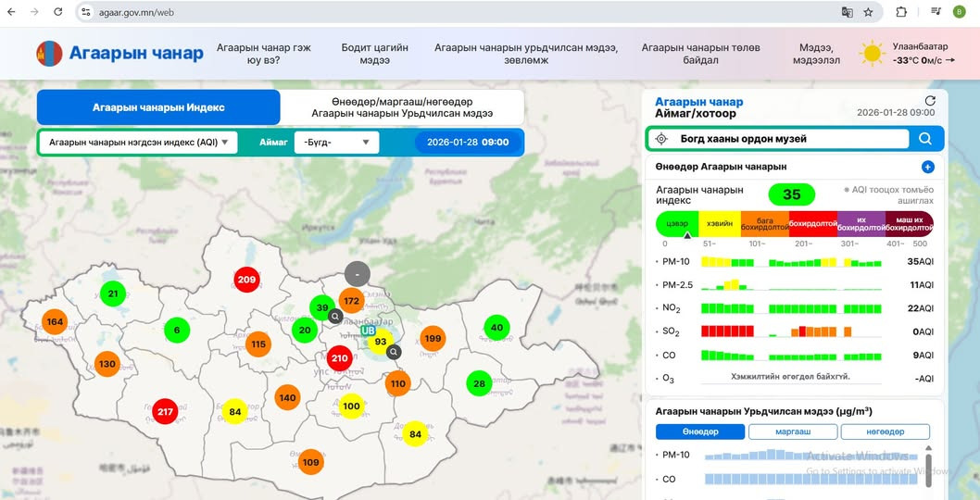Open the Аймаг province dropdown
The width and height of the screenshot is (980, 500).
[336, 143]
